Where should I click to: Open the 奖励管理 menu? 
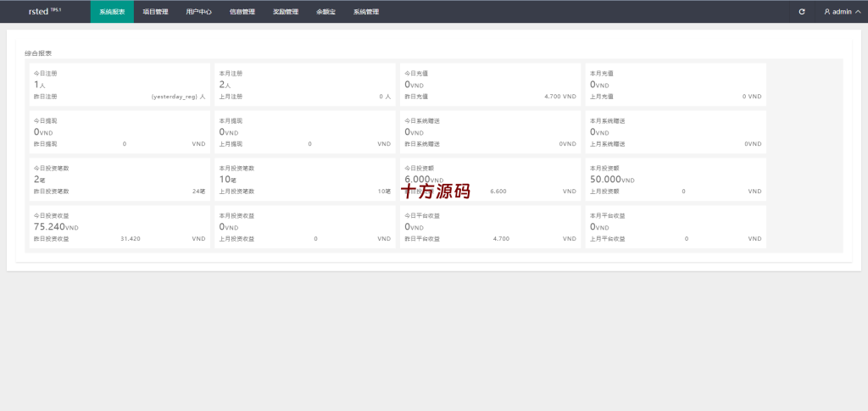coord(286,12)
